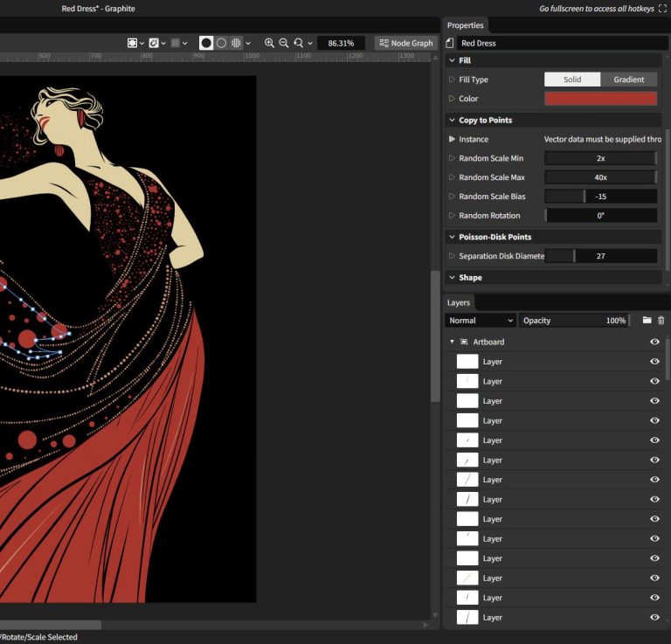Screen dimensions: 671x644
Task: Switch to the Properties tab
Action: 466,25
